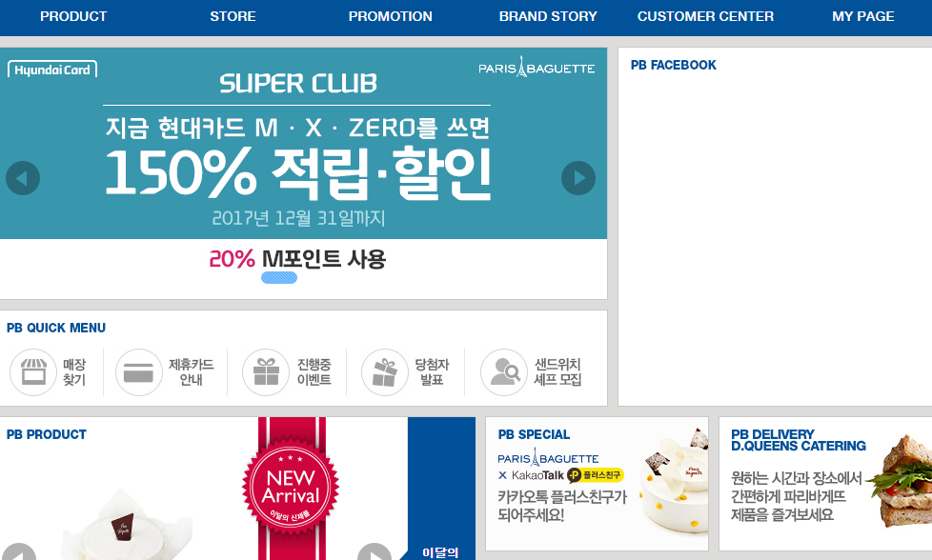
Task: Advance to next banner slide arrow
Action: click(578, 178)
